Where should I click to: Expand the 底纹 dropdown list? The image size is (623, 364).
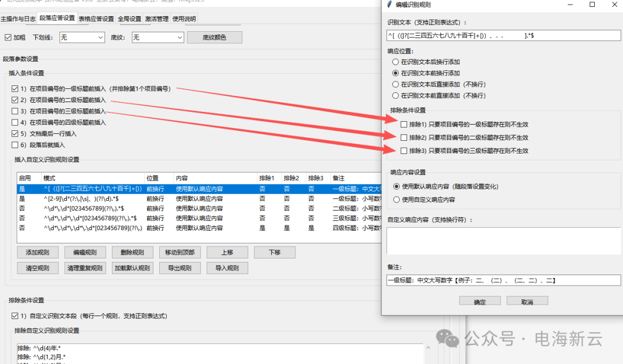pos(156,37)
